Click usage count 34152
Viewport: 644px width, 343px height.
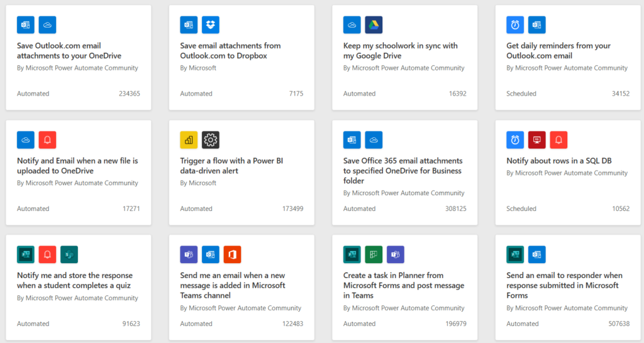pos(621,94)
